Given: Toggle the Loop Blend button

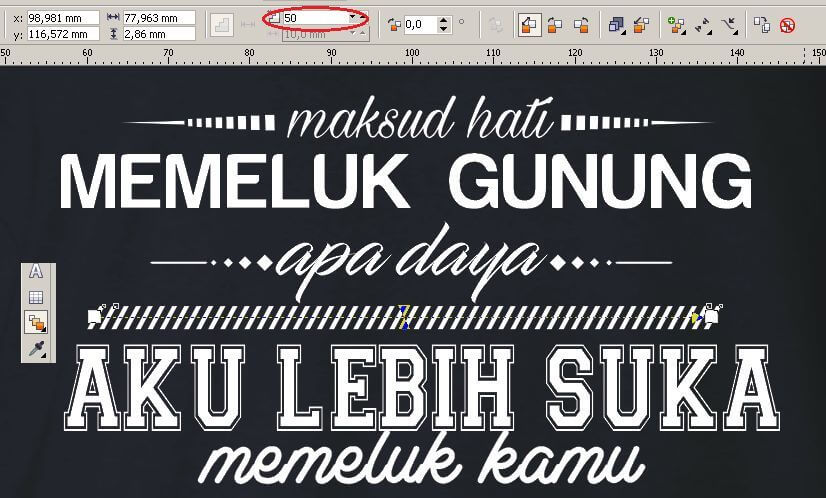Looking at the screenshot, I should click(495, 25).
